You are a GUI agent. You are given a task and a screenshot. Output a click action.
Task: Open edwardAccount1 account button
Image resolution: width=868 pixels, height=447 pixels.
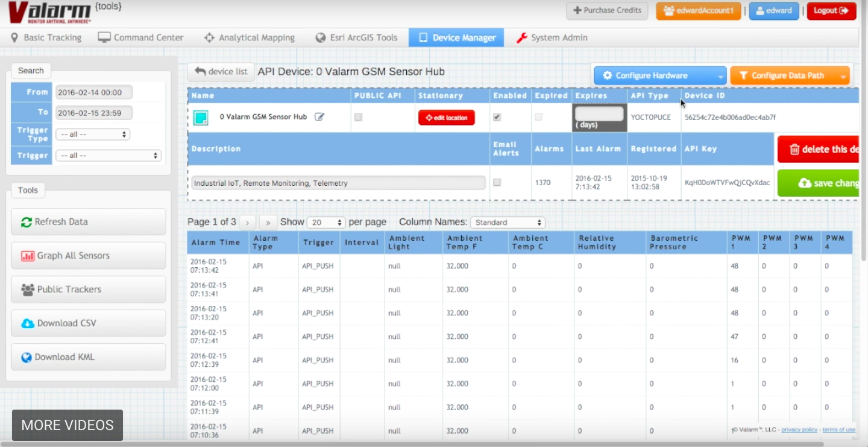pyautogui.click(x=699, y=10)
